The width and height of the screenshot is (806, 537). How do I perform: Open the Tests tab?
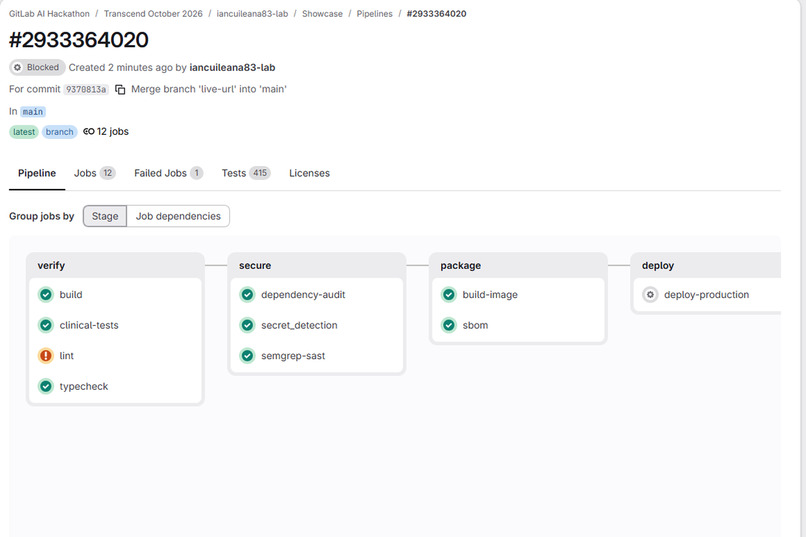pos(246,173)
